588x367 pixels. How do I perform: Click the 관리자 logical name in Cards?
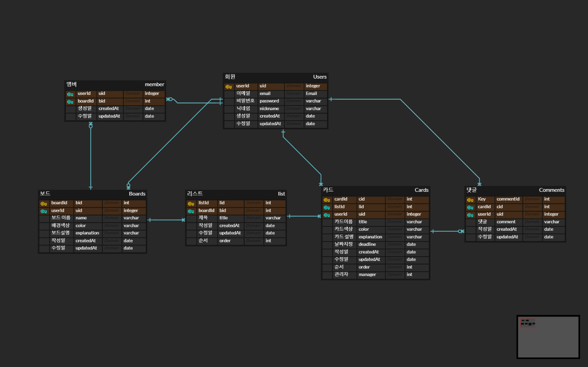(x=341, y=274)
